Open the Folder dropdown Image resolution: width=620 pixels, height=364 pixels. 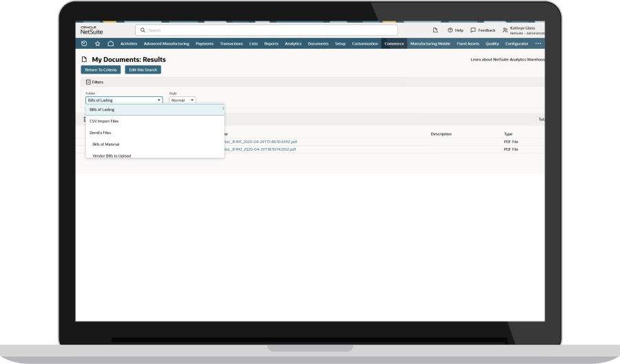(124, 100)
